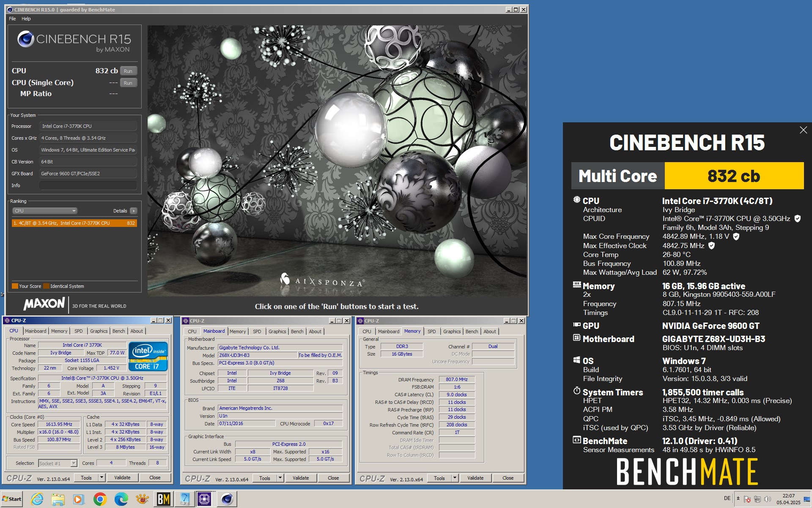Click the stopwatch icon beside System Timers
This screenshot has width=812, height=508.
pyautogui.click(x=577, y=391)
